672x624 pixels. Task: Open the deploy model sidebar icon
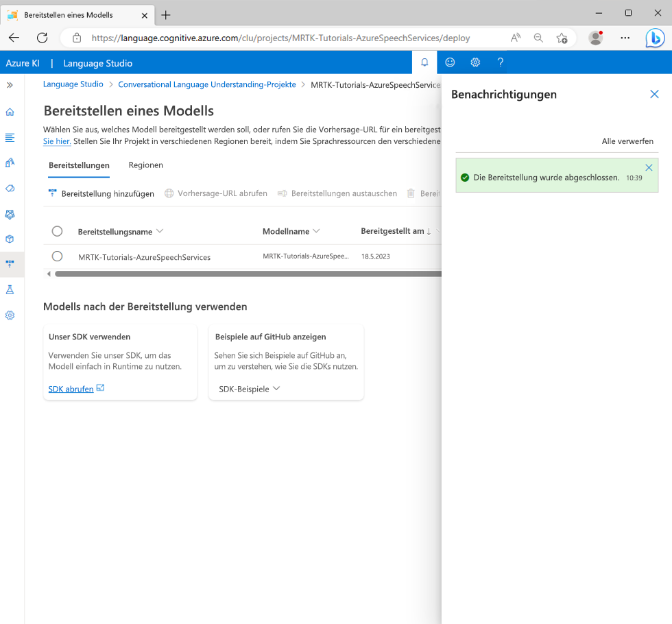click(10, 263)
